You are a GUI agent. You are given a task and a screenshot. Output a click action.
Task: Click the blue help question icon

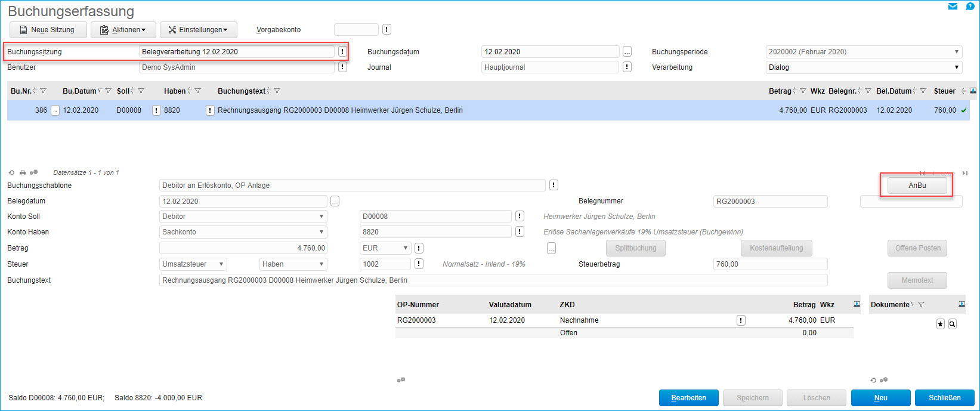970,7
